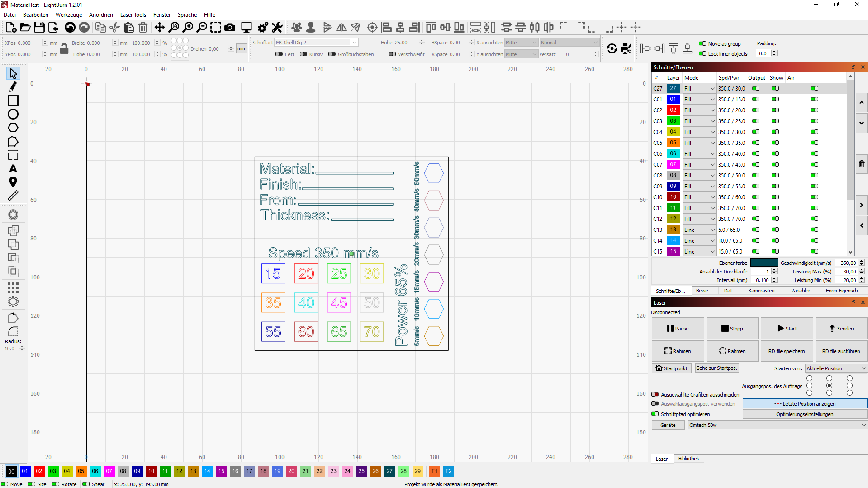The image size is (868, 488).
Task: Expand the Omtech 50w device dropdown
Action: (x=777, y=425)
